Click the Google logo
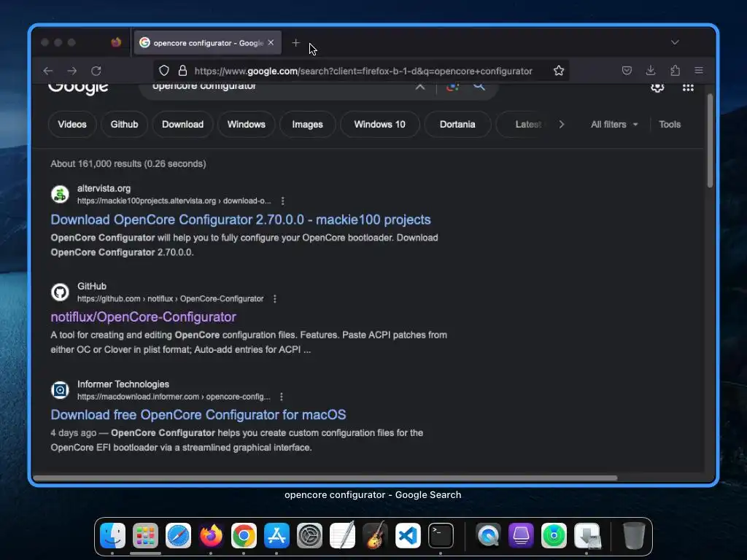 pyautogui.click(x=78, y=88)
